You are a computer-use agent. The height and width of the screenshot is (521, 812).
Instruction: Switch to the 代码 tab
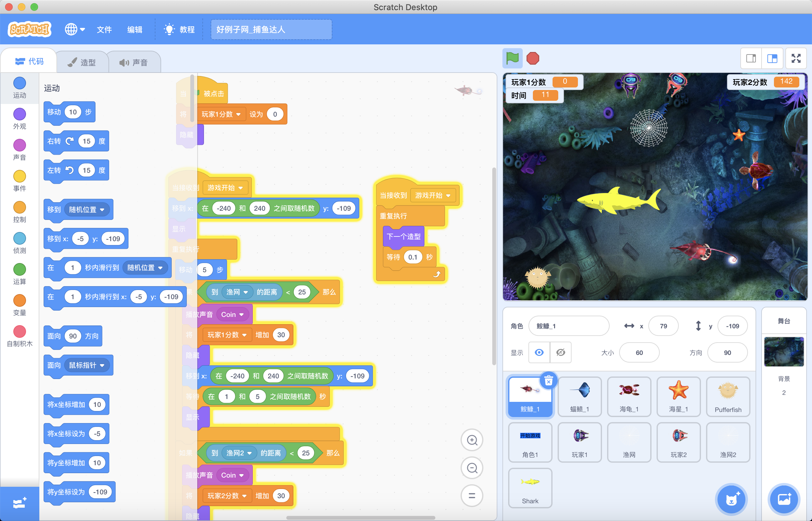(29, 61)
